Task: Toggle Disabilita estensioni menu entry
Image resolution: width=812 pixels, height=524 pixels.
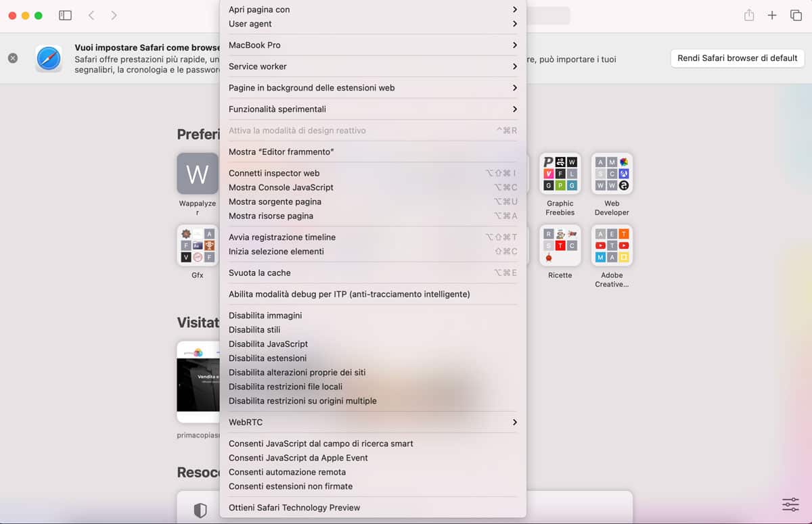Action: (x=373, y=358)
